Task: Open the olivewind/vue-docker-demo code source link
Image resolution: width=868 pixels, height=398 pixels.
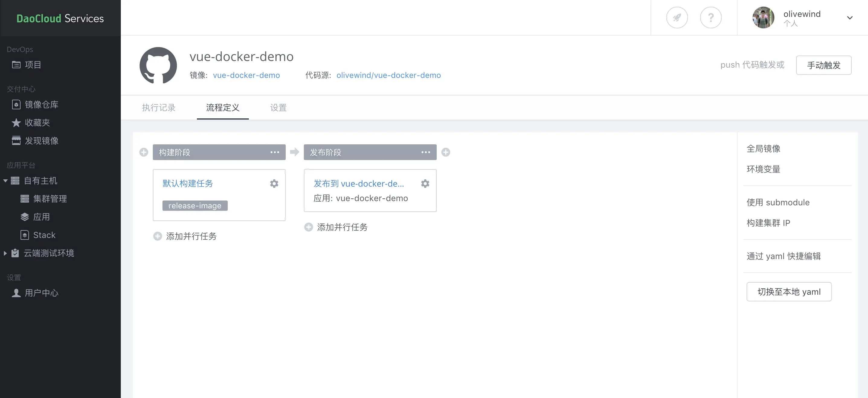Action: (388, 75)
